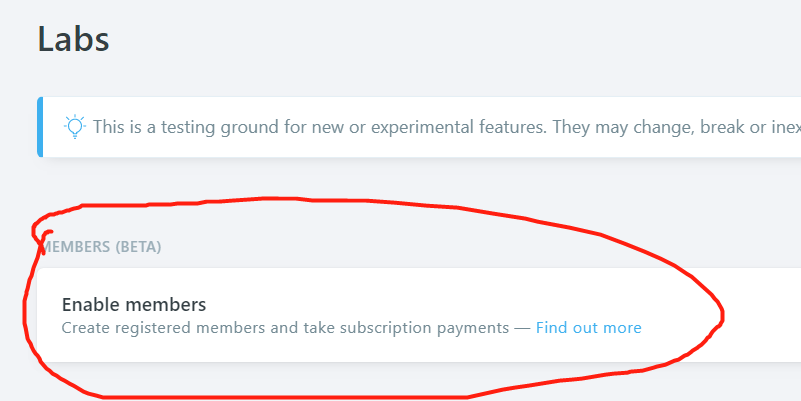The height and width of the screenshot is (401, 801).
Task: Click the dash before Find out more
Action: tap(523, 328)
